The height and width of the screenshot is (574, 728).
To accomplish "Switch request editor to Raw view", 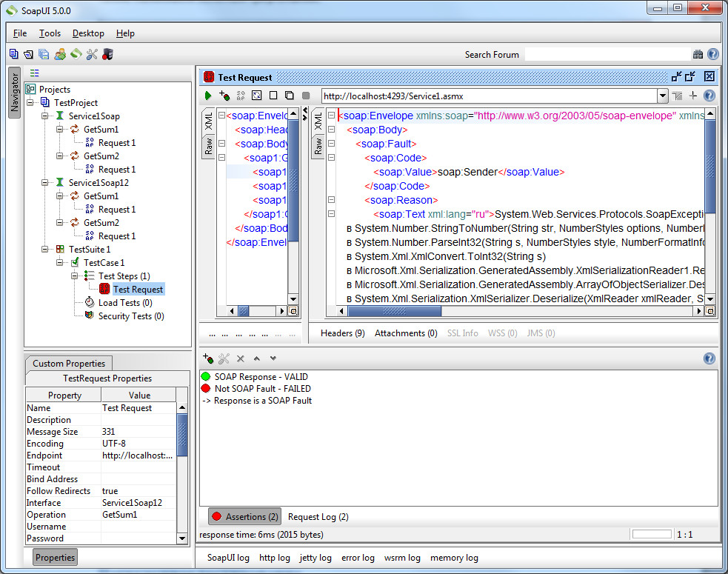I will tap(208, 146).
